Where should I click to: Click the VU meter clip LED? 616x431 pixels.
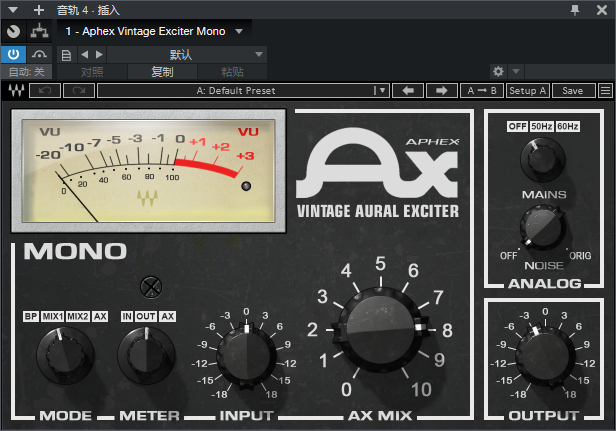pos(246,186)
